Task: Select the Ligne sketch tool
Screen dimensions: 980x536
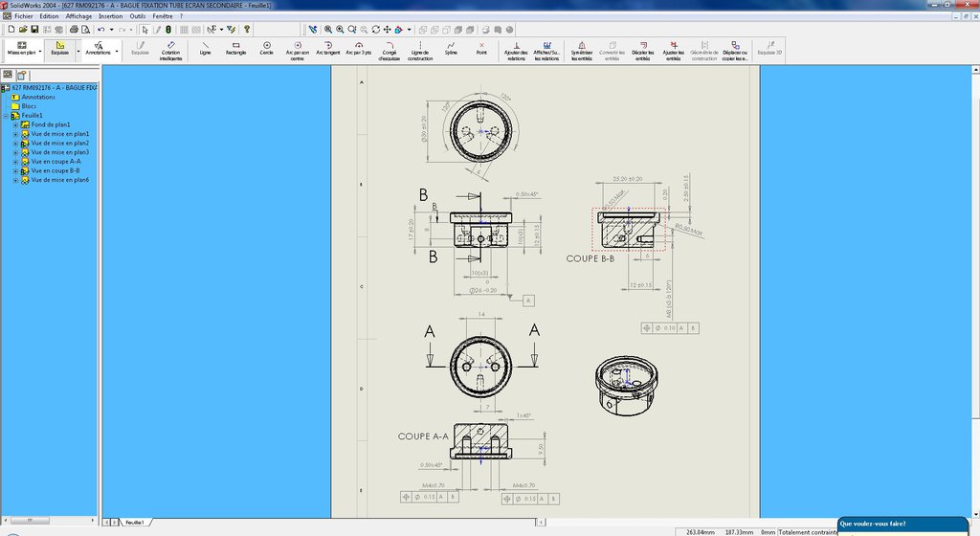Action: point(205,48)
